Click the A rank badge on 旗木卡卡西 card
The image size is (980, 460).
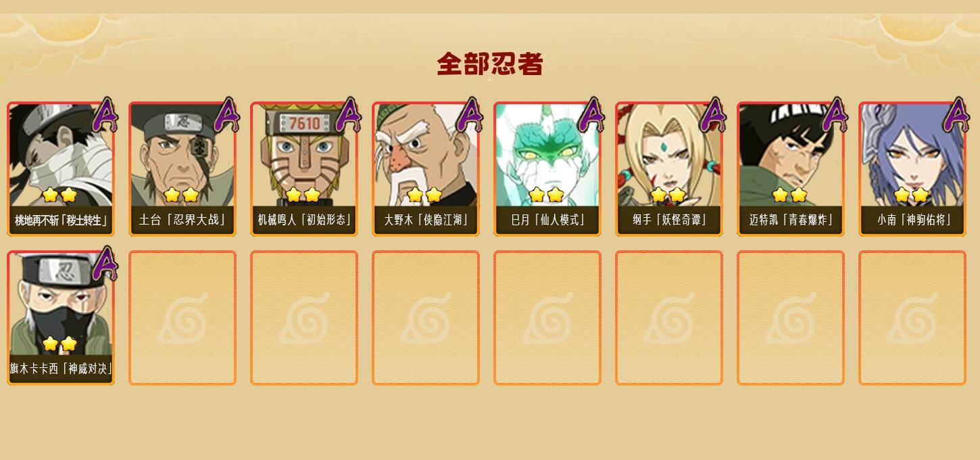(105, 264)
